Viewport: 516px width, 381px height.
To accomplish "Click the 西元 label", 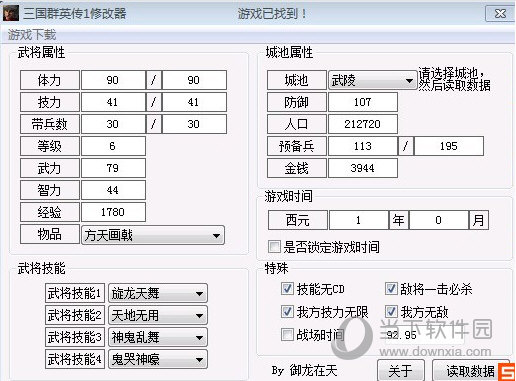I will pos(298,220).
